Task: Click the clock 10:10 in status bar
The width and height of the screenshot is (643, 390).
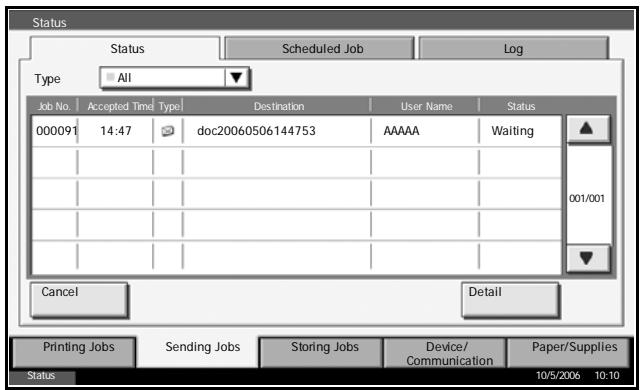Action: point(607,375)
